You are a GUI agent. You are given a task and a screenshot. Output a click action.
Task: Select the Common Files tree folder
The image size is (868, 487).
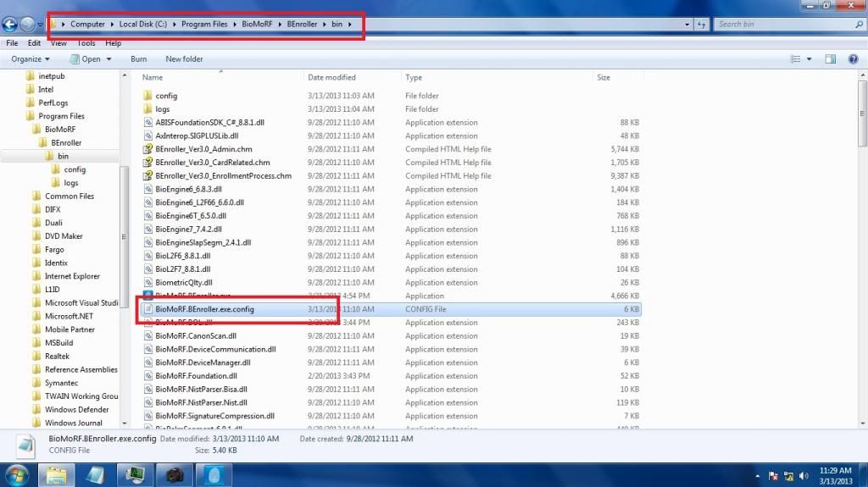[70, 196]
